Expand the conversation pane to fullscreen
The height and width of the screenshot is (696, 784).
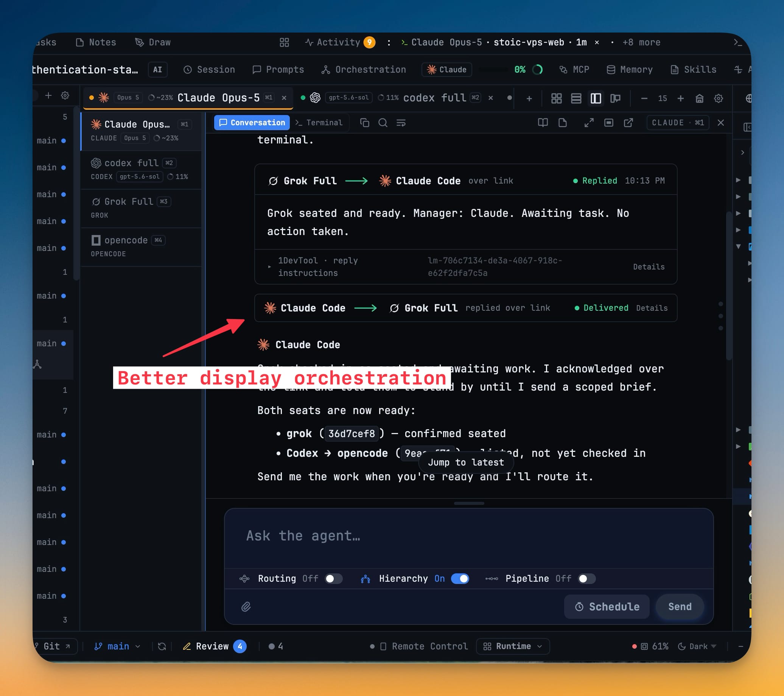589,122
